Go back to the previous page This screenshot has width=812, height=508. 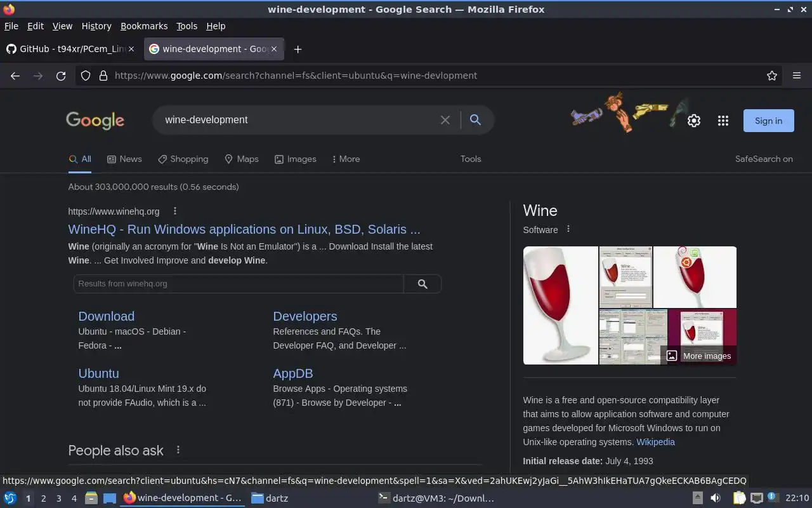[x=15, y=76]
